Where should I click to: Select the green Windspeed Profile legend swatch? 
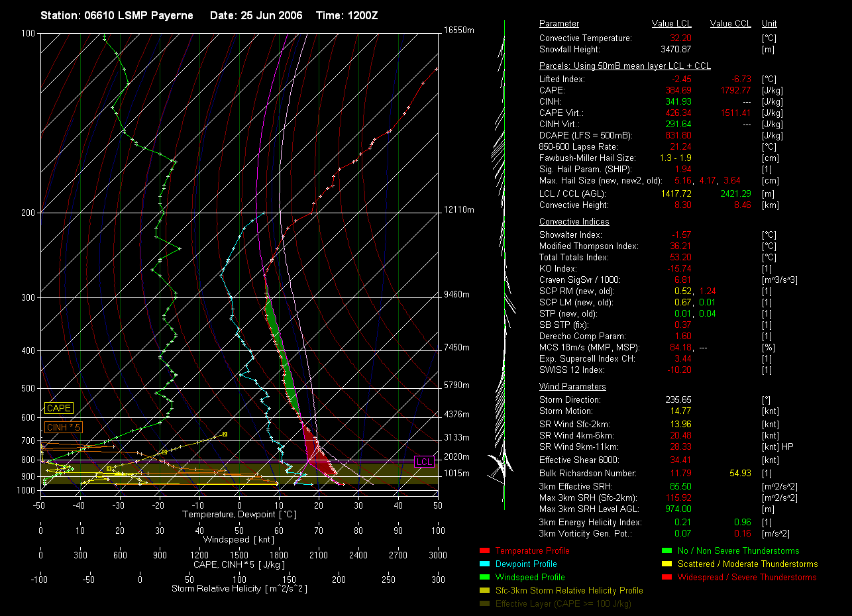pos(483,578)
